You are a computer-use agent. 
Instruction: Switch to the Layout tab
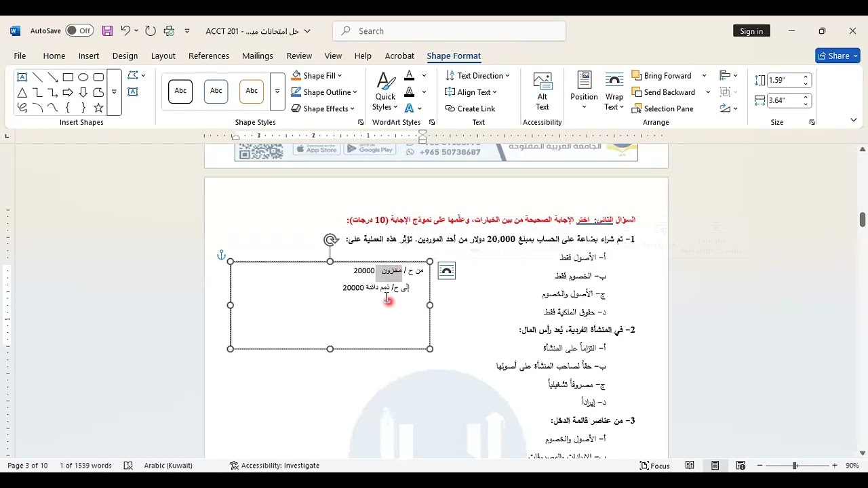coord(163,56)
